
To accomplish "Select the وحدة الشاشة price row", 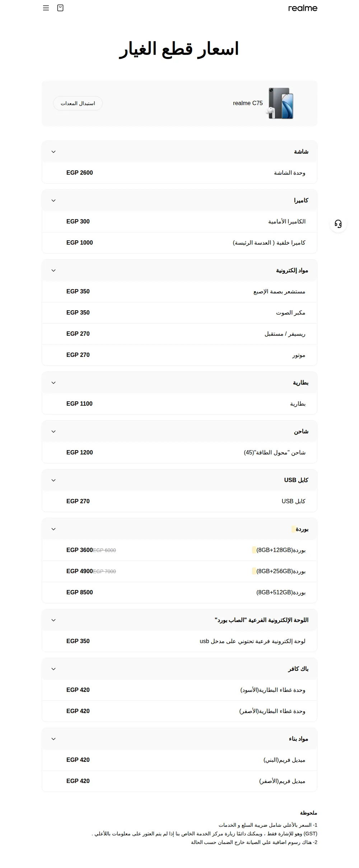I will (179, 173).
